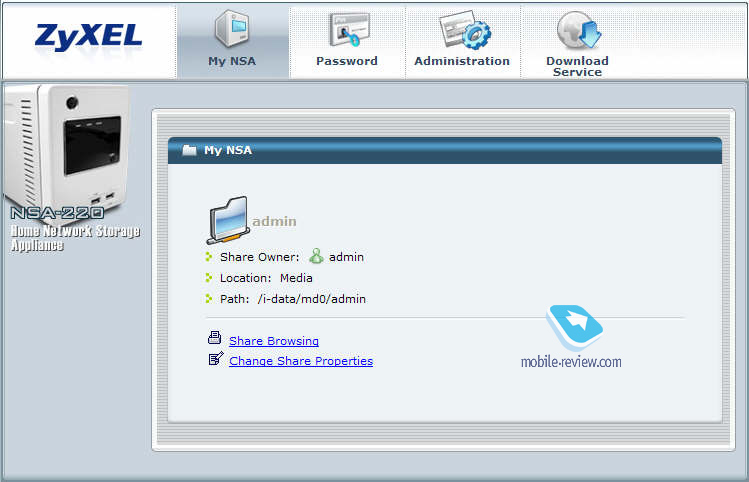Click the Administration gear icon
The height and width of the screenshot is (482, 749).
[x=465, y=30]
